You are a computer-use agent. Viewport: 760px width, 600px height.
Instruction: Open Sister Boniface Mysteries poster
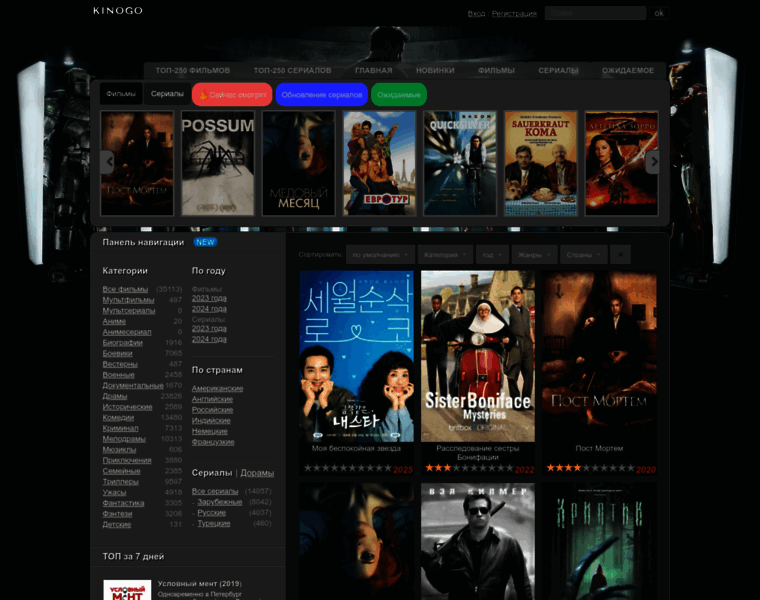(478, 356)
